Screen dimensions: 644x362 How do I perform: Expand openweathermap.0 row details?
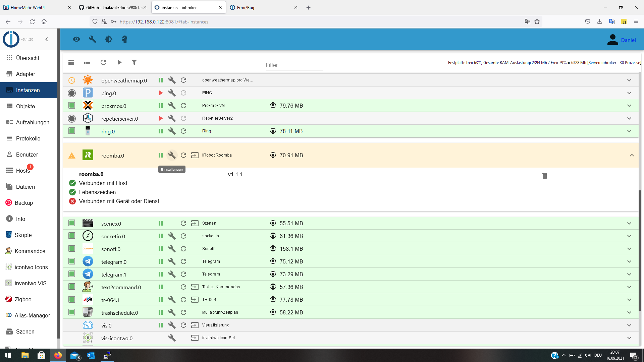[629, 80]
